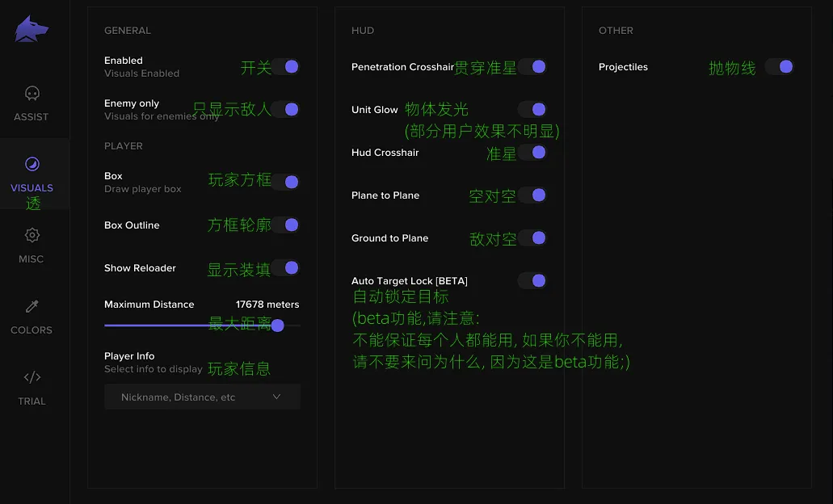This screenshot has width=833, height=504.
Task: Select the VISUALS tab label
Action: click(x=32, y=188)
